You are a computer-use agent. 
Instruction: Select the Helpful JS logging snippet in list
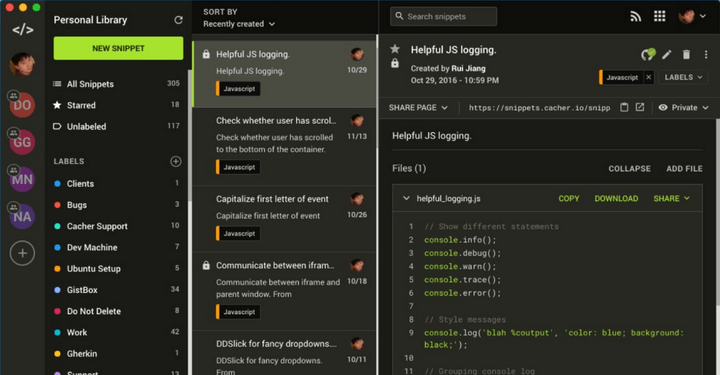click(x=284, y=74)
